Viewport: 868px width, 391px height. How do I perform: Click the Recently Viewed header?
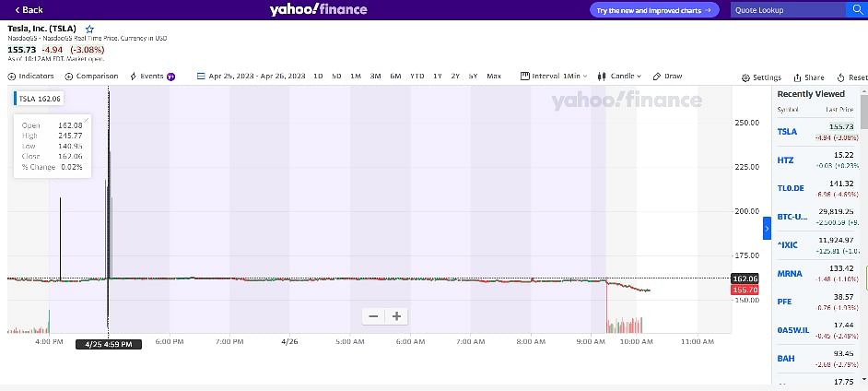click(x=811, y=94)
